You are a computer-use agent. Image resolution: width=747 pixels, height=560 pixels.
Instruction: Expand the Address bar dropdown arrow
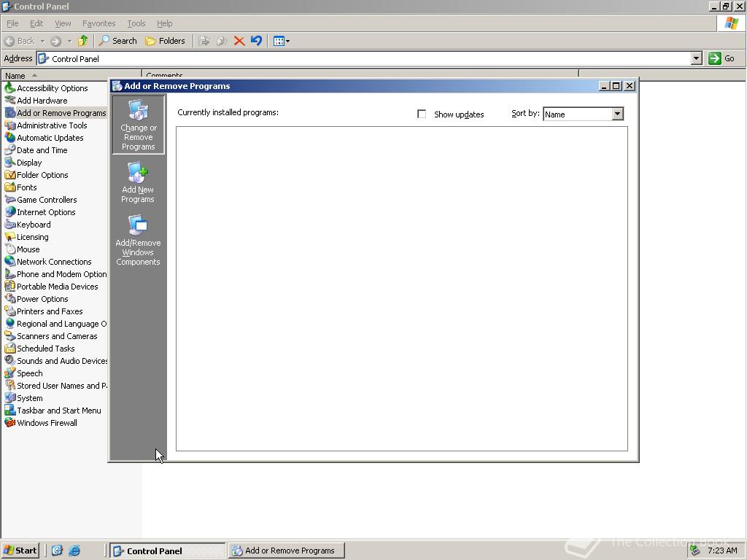(697, 58)
